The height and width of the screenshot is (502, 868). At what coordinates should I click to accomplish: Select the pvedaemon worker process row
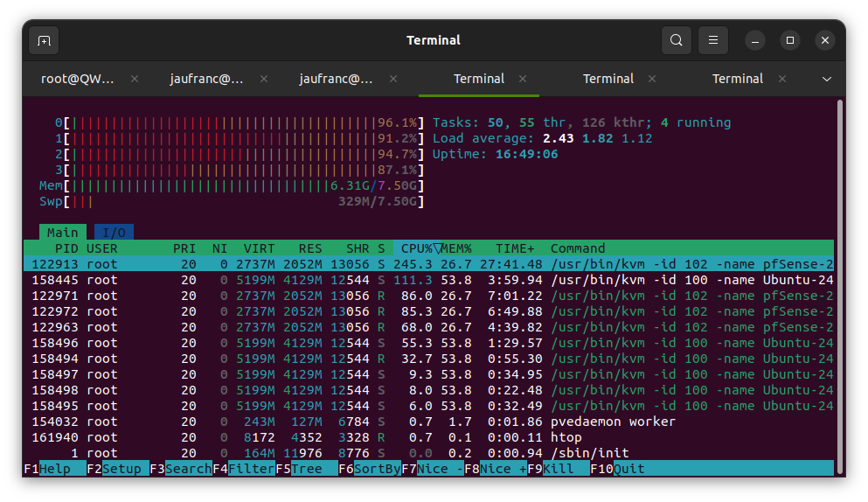click(x=428, y=422)
